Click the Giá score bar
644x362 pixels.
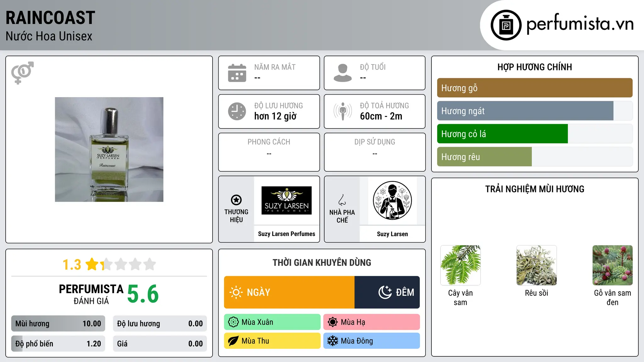(x=160, y=344)
